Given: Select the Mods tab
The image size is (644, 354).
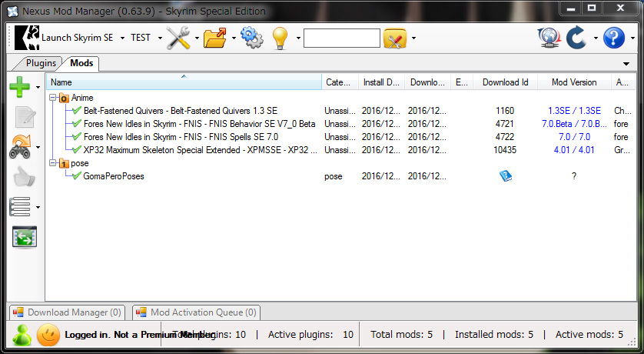Looking at the screenshot, I should tap(81, 63).
